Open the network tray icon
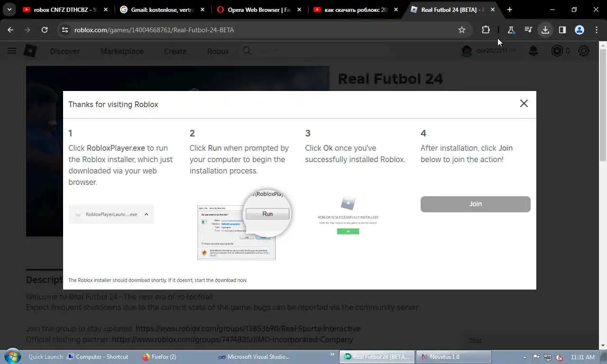 coord(548,357)
